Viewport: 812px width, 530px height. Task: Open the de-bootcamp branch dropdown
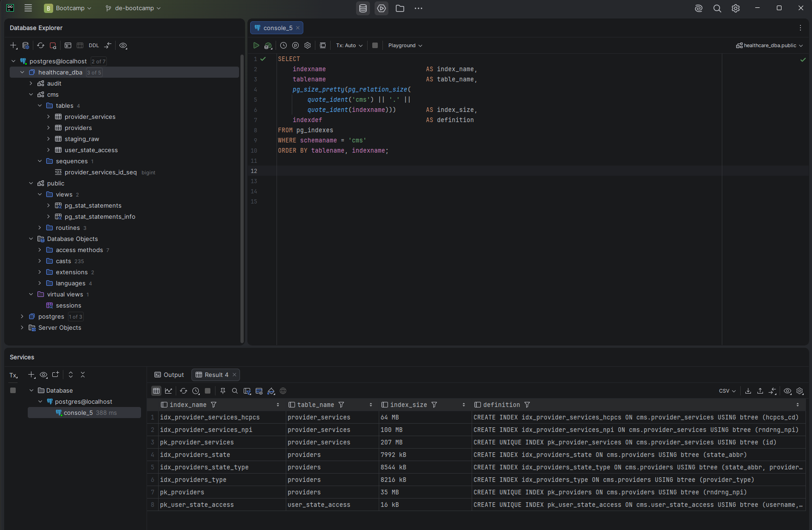pyautogui.click(x=133, y=8)
